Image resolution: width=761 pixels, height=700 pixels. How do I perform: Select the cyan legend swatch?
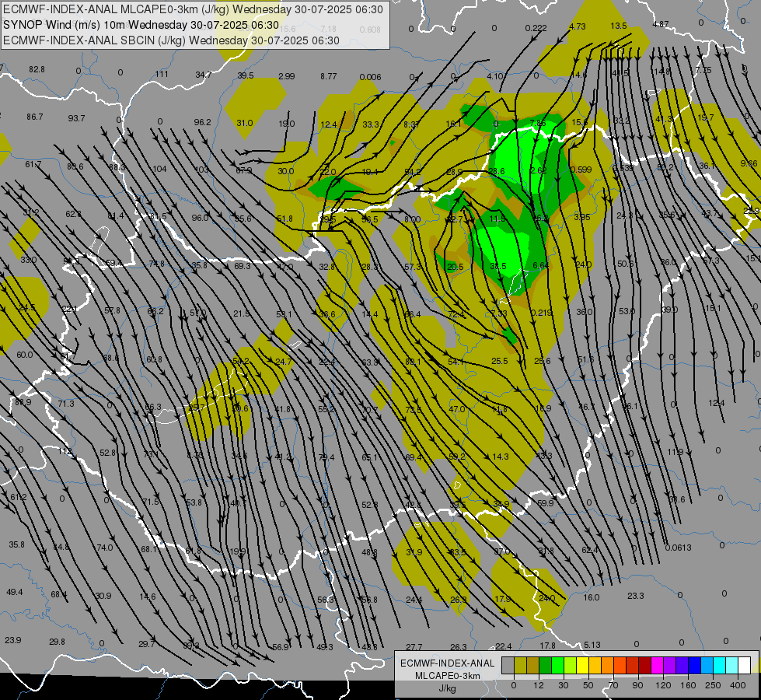click(720, 666)
